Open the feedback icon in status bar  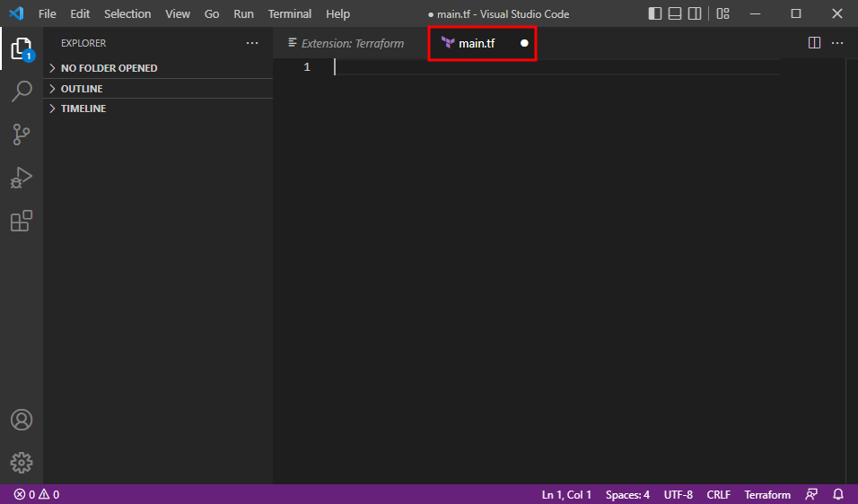[811, 495]
